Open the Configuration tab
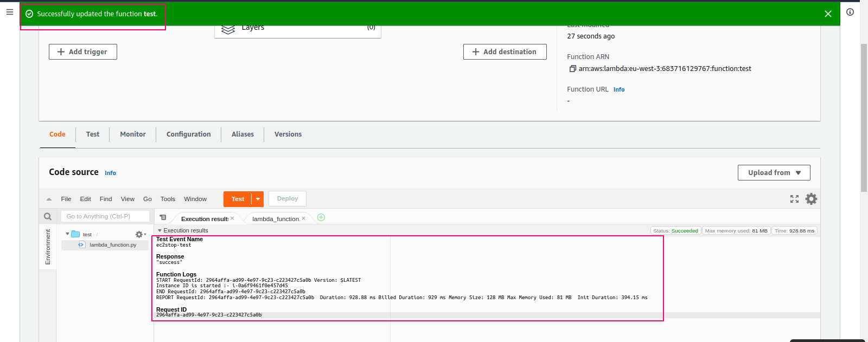 click(189, 134)
